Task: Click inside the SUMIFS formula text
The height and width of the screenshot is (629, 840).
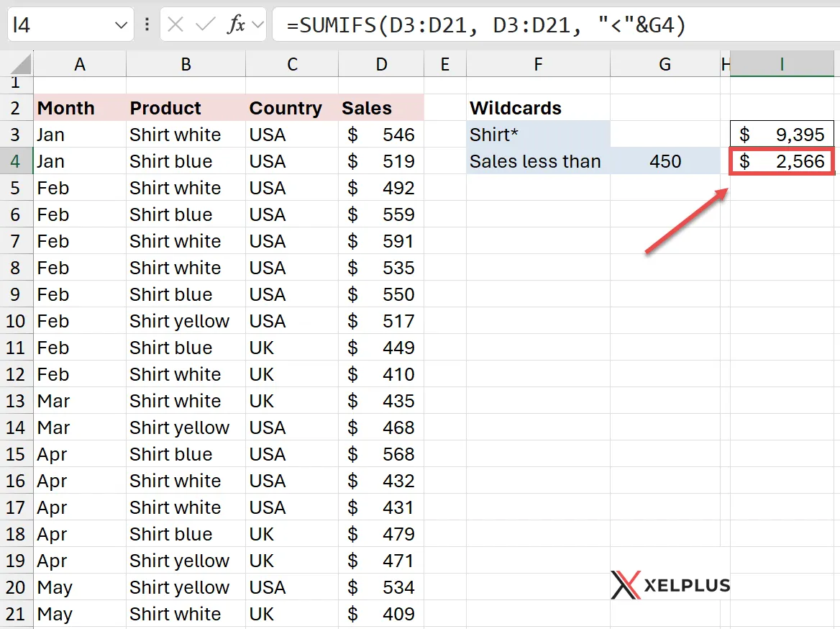Action: point(432,24)
